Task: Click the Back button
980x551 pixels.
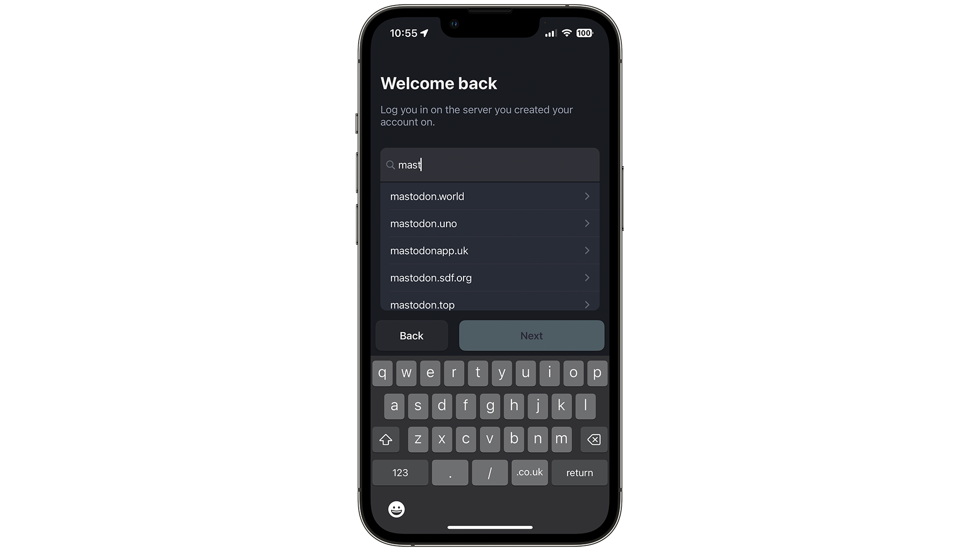Action: point(411,336)
